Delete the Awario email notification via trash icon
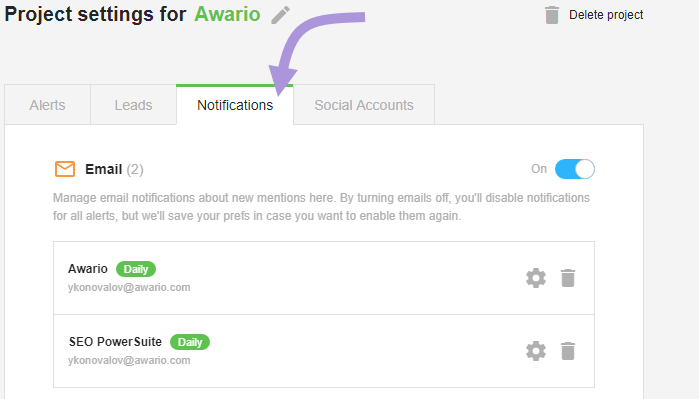This screenshot has width=699, height=399. (x=568, y=278)
